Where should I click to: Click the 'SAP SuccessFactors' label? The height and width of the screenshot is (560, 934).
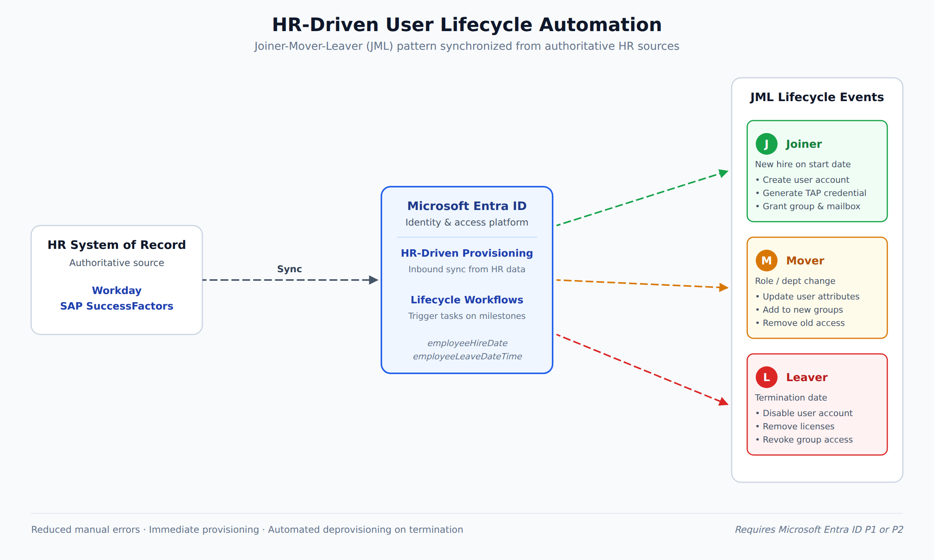pyautogui.click(x=117, y=306)
